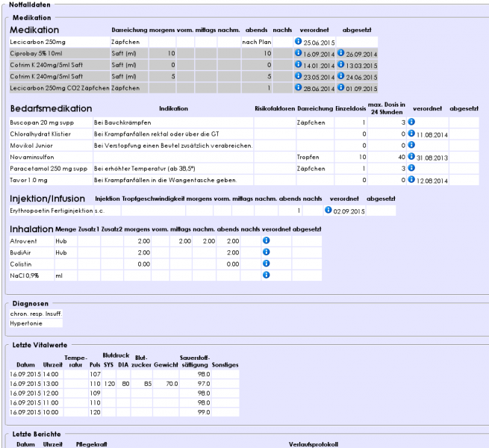Open info icon for Erythropoetin Fertiginjektion

coord(328,210)
